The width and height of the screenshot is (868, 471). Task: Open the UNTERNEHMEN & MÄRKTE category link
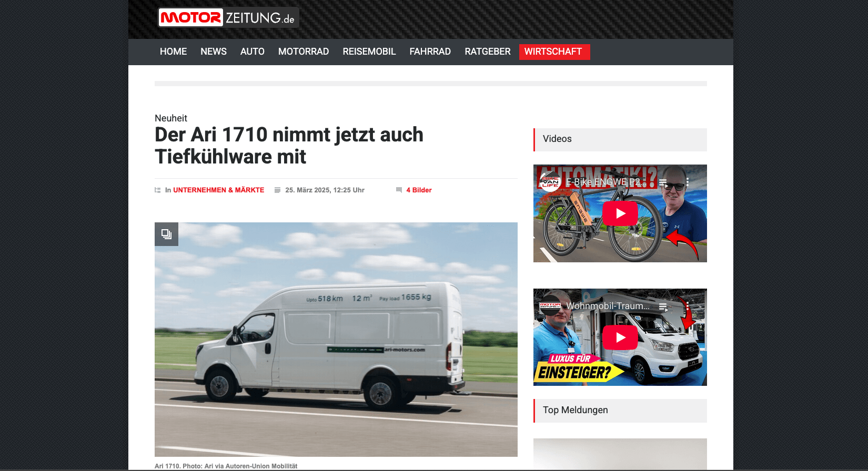point(219,190)
